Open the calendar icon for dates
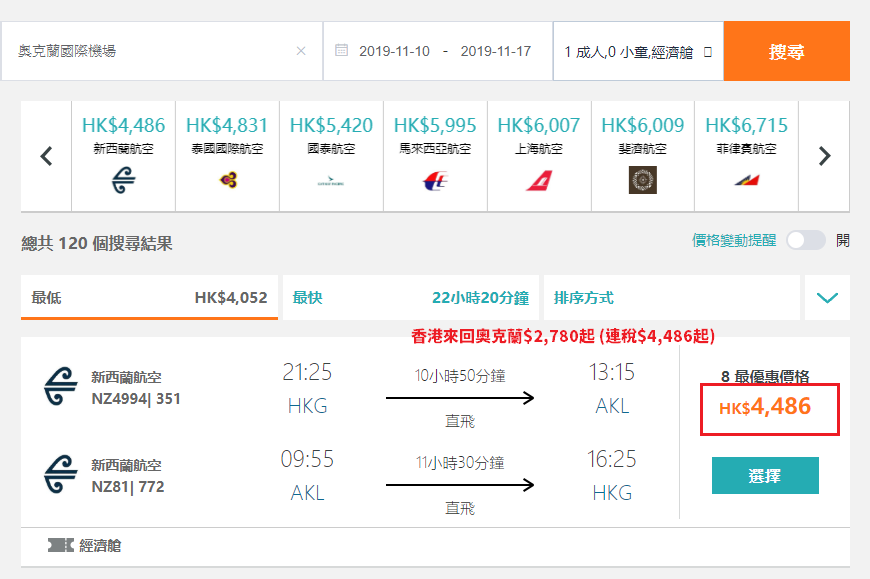The width and height of the screenshot is (870, 579). (x=341, y=50)
